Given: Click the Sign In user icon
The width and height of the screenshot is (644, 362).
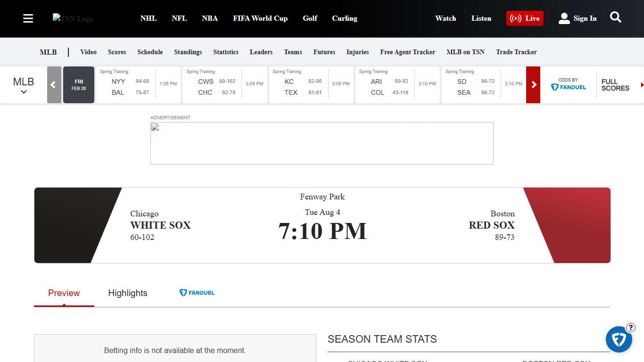Looking at the screenshot, I should coord(564,18).
